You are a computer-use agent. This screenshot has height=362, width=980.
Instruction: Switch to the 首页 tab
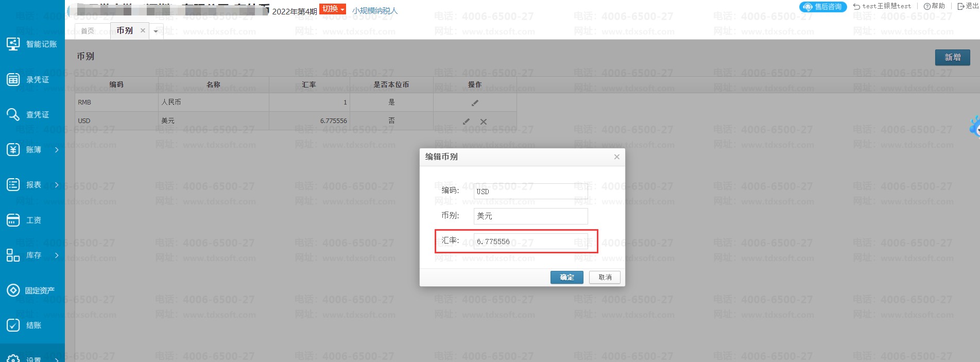click(x=88, y=31)
